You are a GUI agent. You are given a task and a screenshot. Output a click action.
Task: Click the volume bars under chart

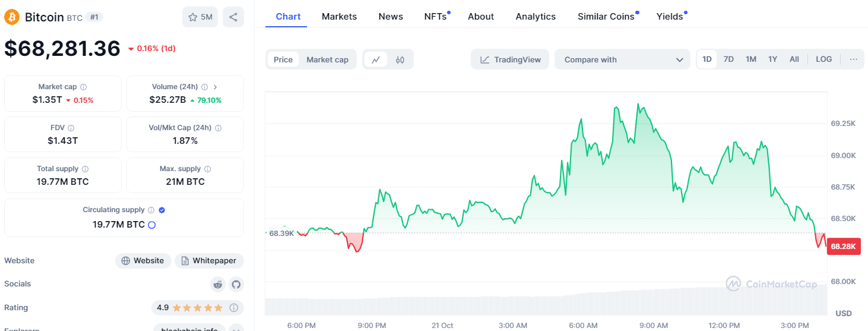(546, 300)
